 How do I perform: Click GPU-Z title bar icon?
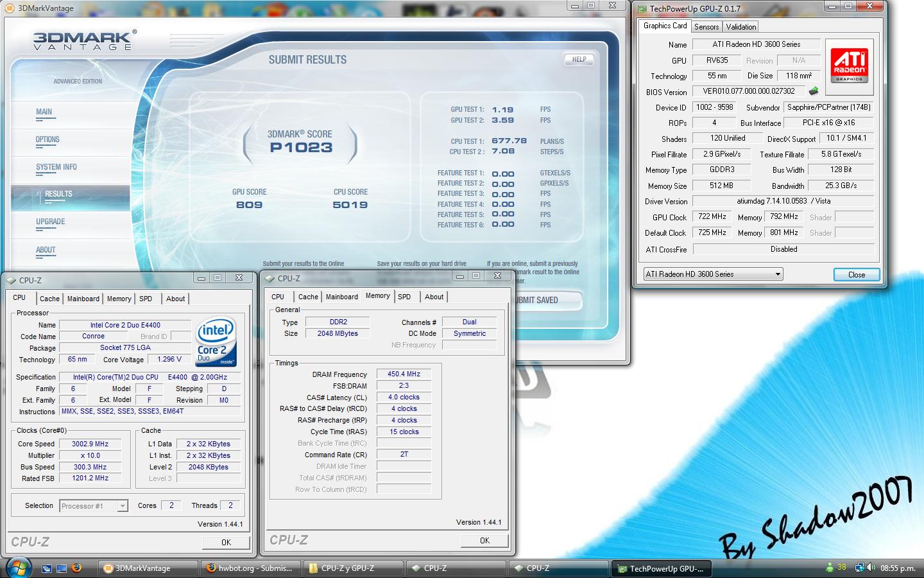(642, 8)
